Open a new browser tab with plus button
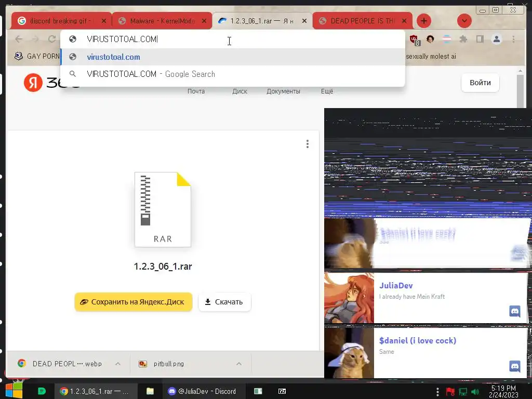The width and height of the screenshot is (532, 399). point(424,21)
